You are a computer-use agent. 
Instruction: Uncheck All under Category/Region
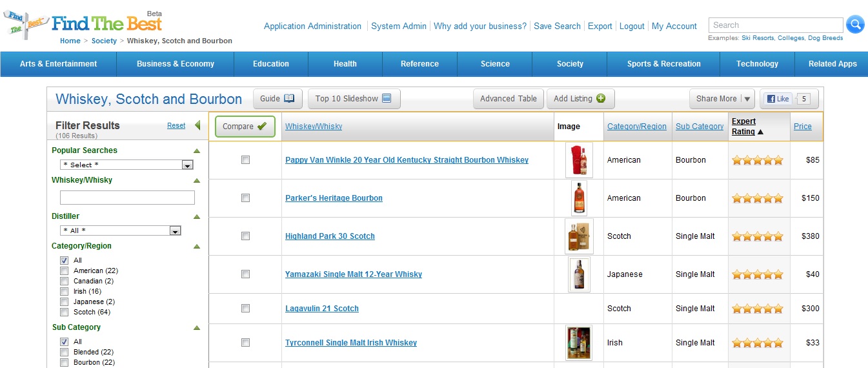click(64, 260)
